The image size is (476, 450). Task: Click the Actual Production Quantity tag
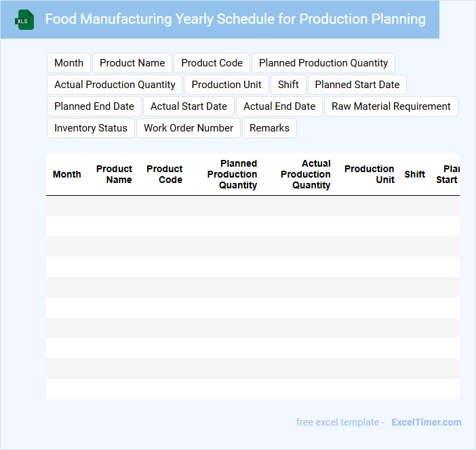115,85
